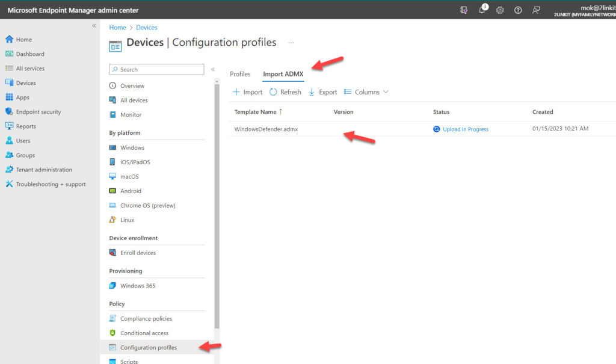
Task: Click the Export button
Action: [323, 92]
